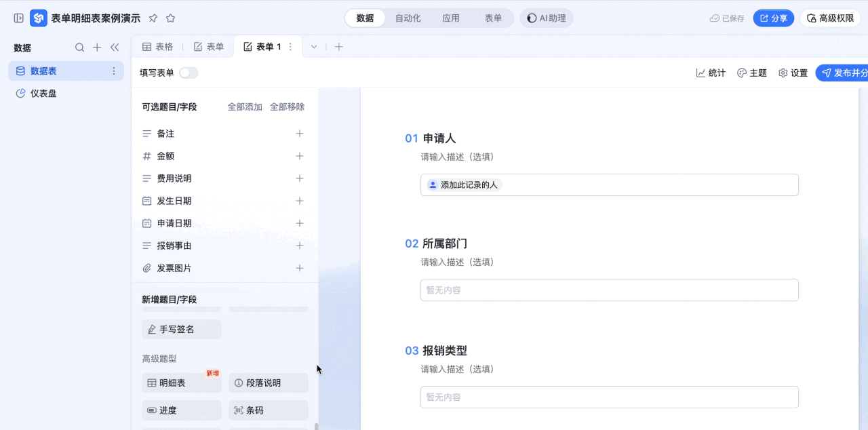Open 数据表 more options menu

point(114,71)
